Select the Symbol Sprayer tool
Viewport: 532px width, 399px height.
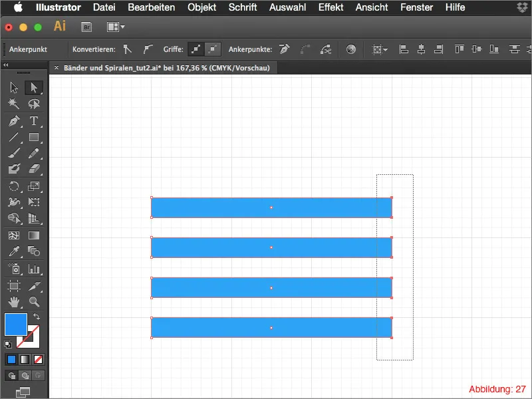tap(14, 269)
